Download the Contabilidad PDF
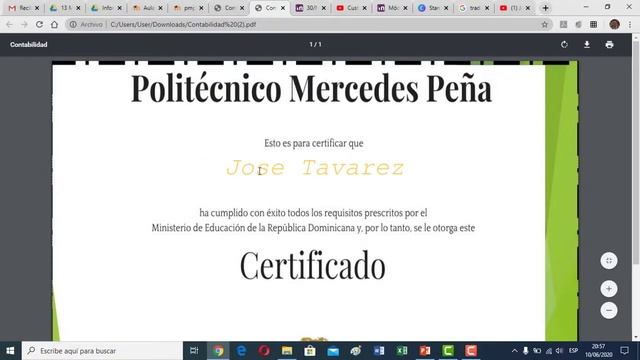 pyautogui.click(x=587, y=44)
